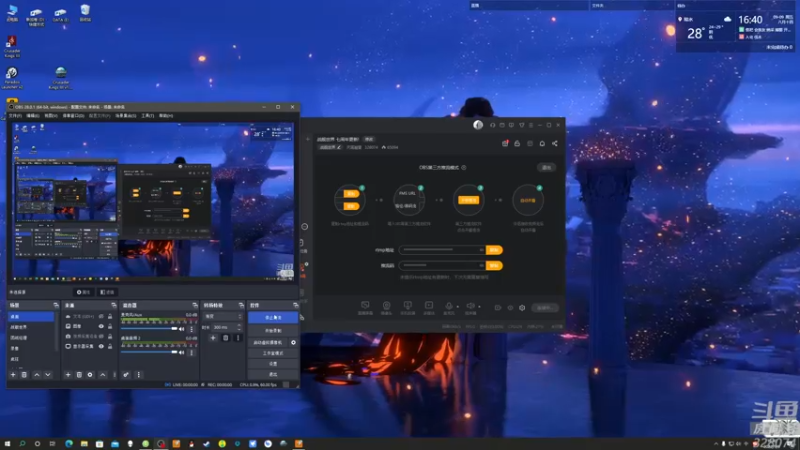
Task: Toggle lock on the Image source
Action: click(x=110, y=326)
